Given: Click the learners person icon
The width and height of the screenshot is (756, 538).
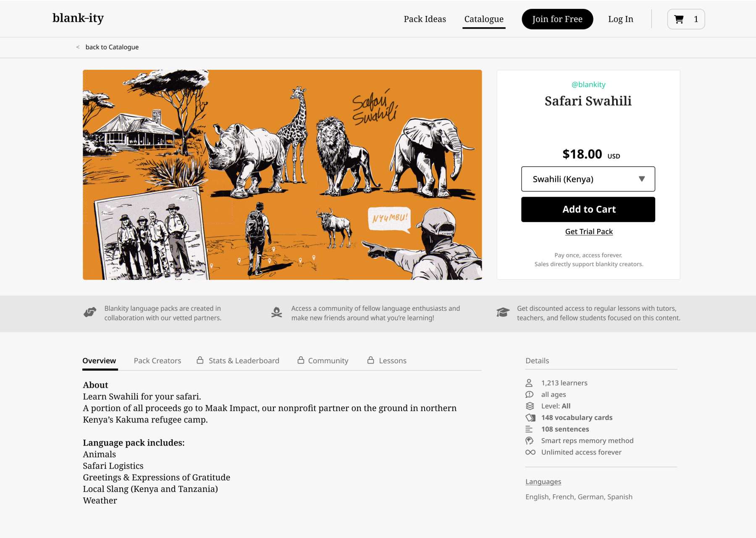Looking at the screenshot, I should click(529, 383).
